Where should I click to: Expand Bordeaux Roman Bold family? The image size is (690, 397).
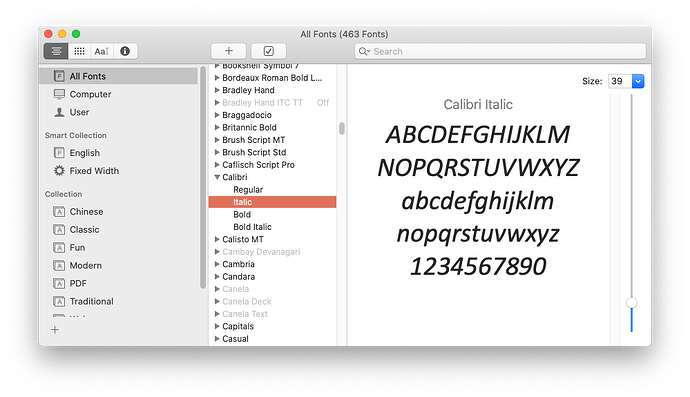217,78
